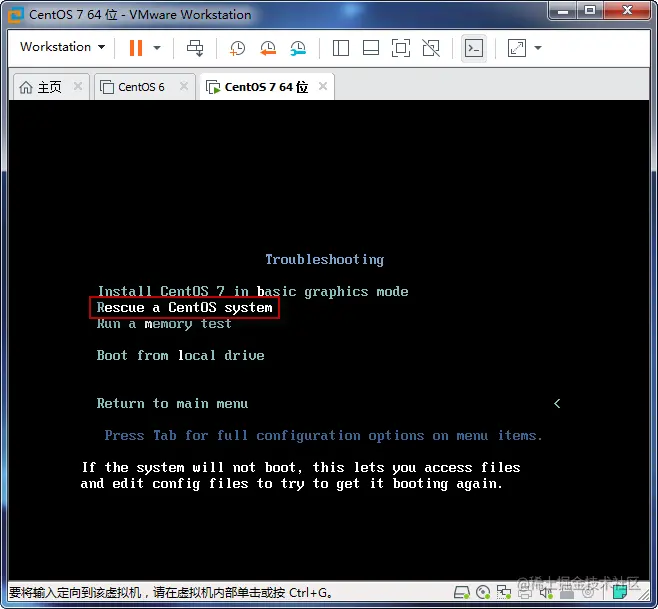Open the snapshot manager

(298, 48)
